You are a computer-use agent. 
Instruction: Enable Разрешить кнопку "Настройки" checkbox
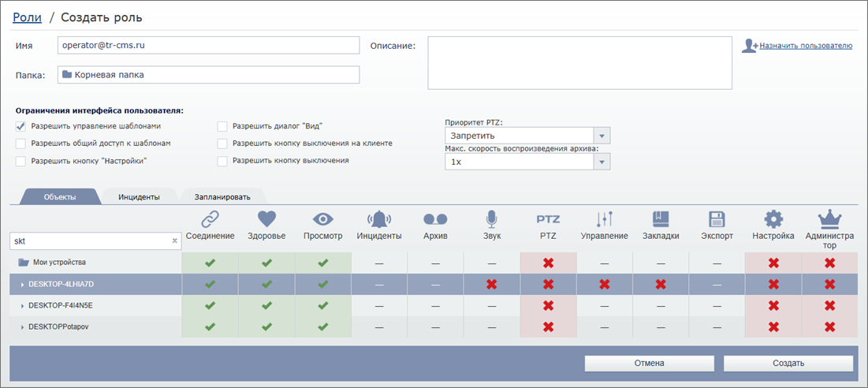click(20, 161)
